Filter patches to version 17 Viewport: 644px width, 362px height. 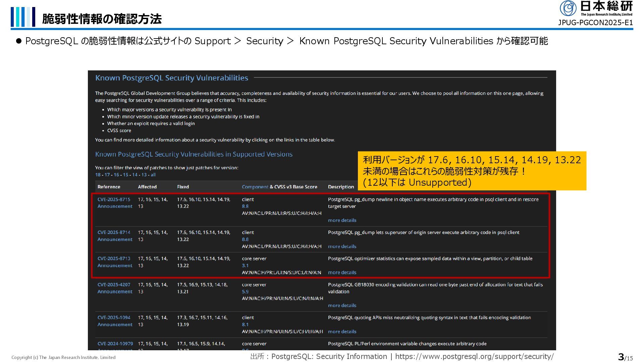pos(107,175)
